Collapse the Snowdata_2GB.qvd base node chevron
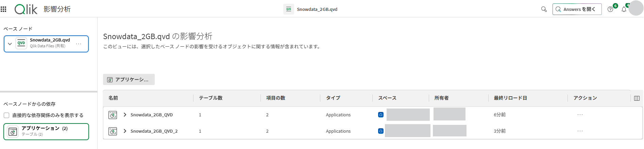This screenshot has height=149, width=644. [x=10, y=44]
